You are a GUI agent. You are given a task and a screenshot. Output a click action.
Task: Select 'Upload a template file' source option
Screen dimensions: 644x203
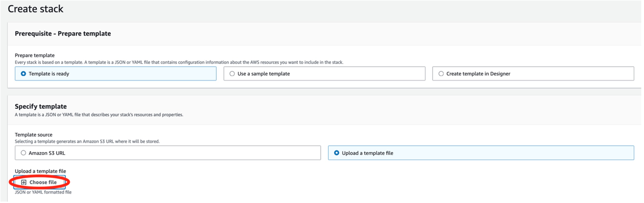pos(481,153)
